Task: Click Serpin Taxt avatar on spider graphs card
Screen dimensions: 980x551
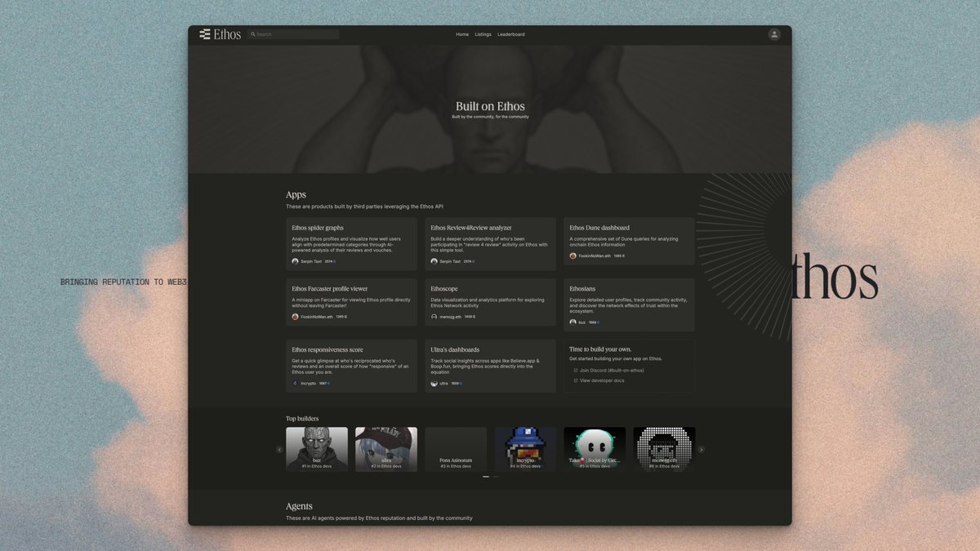Action: [x=295, y=261]
